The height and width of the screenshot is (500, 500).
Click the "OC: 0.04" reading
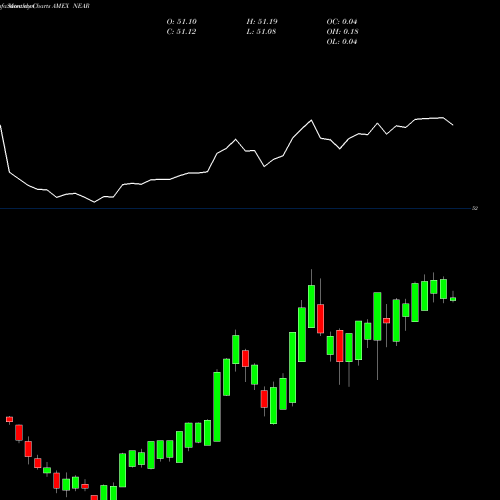click(x=342, y=22)
